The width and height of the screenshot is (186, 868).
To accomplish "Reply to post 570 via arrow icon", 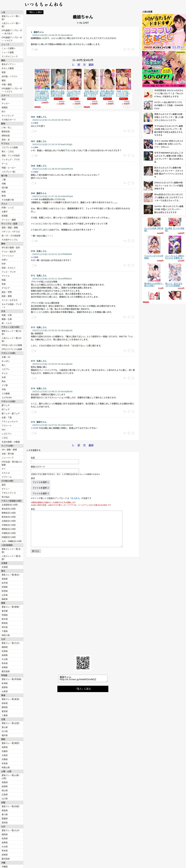I will click(x=125, y=265).
